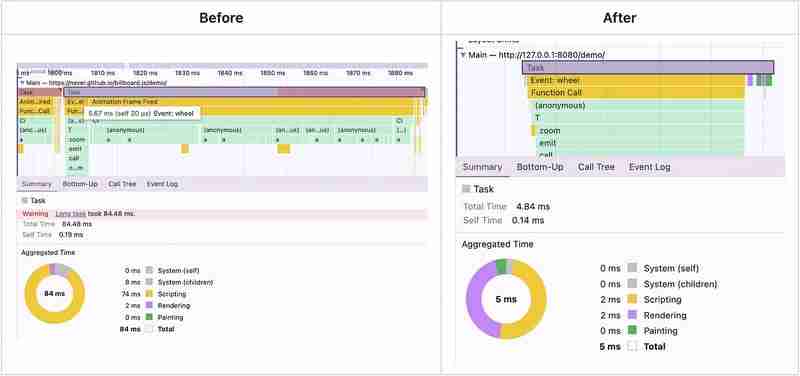This screenshot has width=800, height=376.
Task: Click the 74 ms Scripting value in Before legend
Action: click(131, 294)
